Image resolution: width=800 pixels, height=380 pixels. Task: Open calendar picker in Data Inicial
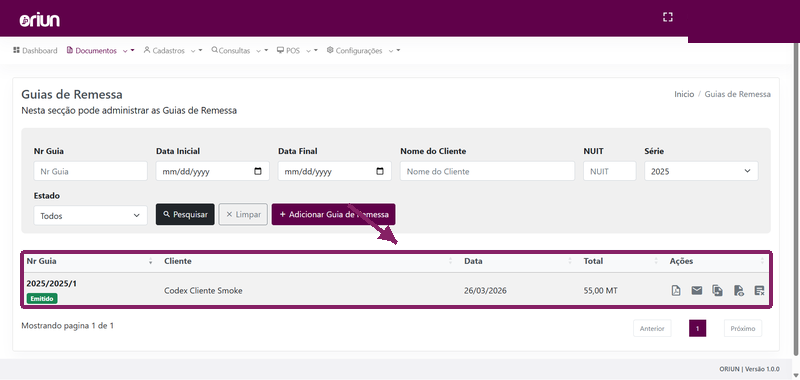coord(258,171)
